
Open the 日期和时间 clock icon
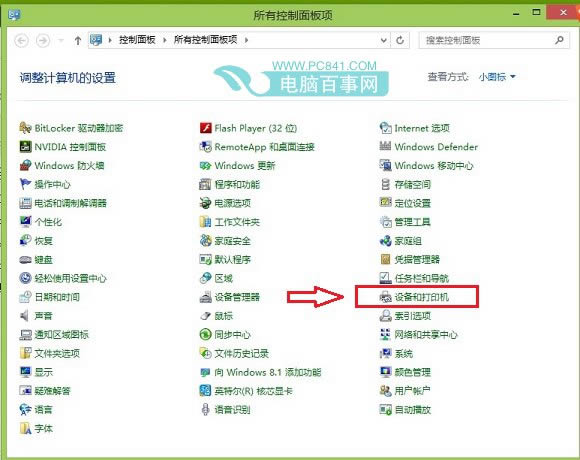25,297
